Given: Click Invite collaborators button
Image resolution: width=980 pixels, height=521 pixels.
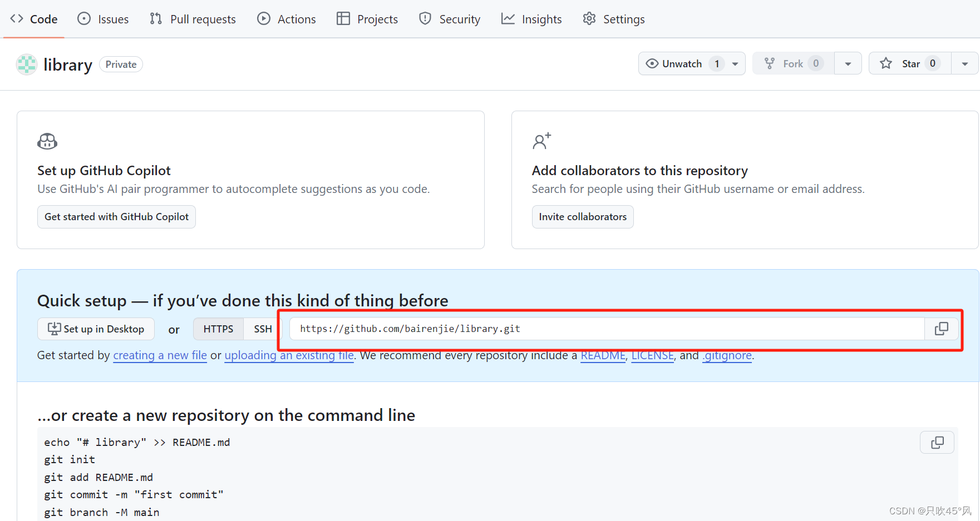Looking at the screenshot, I should point(583,217).
